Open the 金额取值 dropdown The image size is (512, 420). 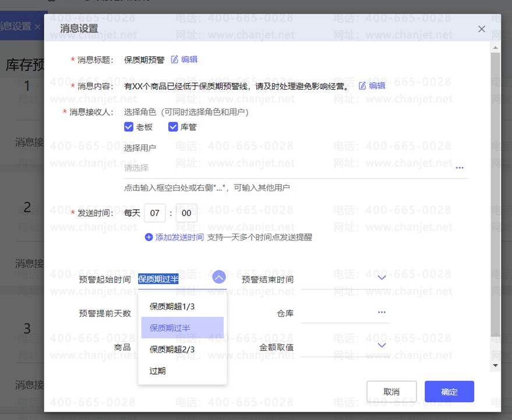(x=382, y=346)
